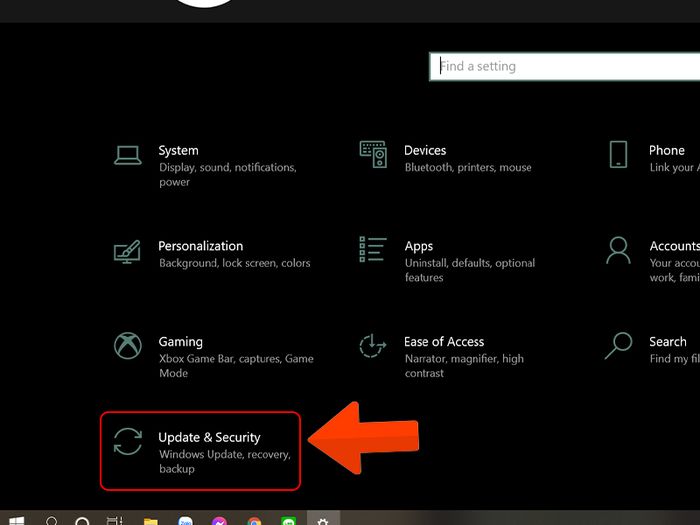The height and width of the screenshot is (525, 700).
Task: Open the Apps settings list icon
Action: click(373, 250)
